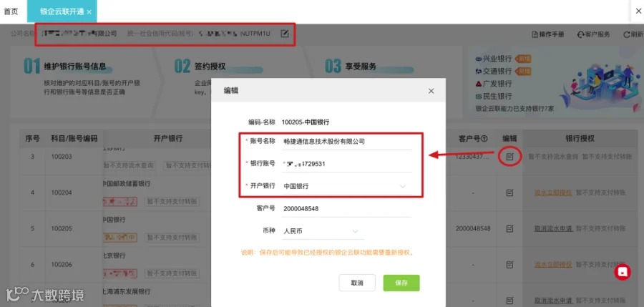This screenshot has height=307, width=644.
Task: Focus the 银行账号 input field
Action: (347, 164)
